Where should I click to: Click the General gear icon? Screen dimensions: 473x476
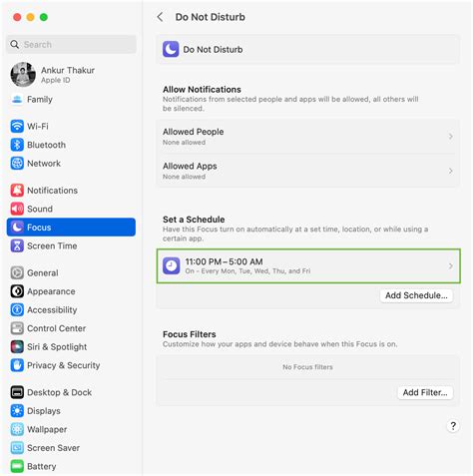tap(17, 272)
